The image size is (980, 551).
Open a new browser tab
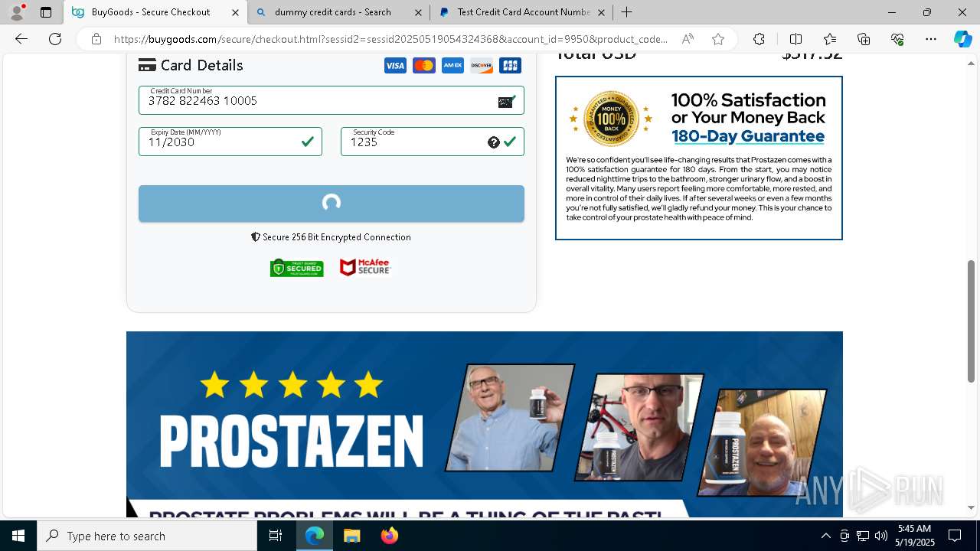pos(627,12)
